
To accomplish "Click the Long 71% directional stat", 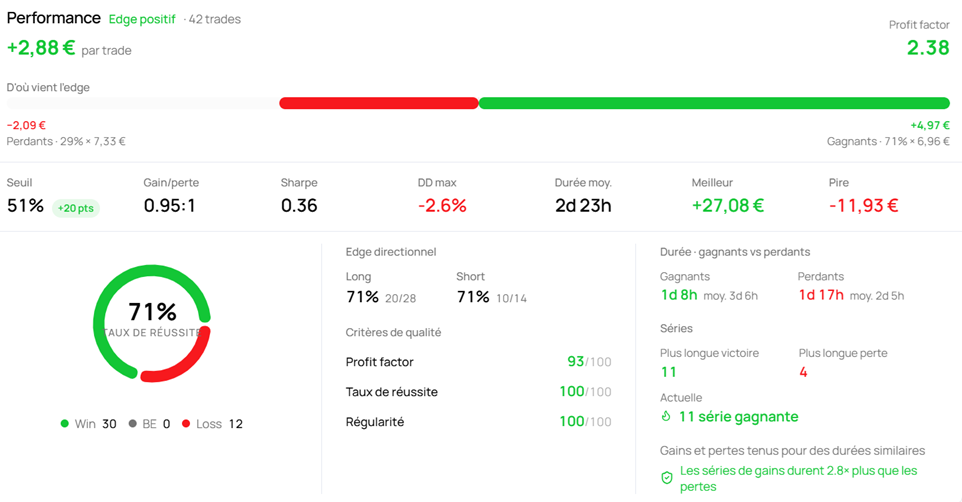I will point(381,288).
